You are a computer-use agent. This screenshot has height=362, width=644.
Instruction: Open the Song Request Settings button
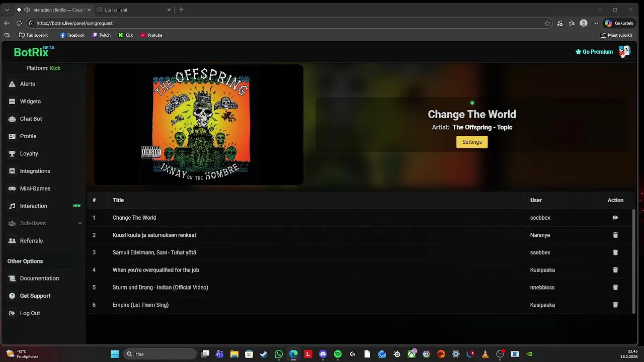pyautogui.click(x=472, y=142)
